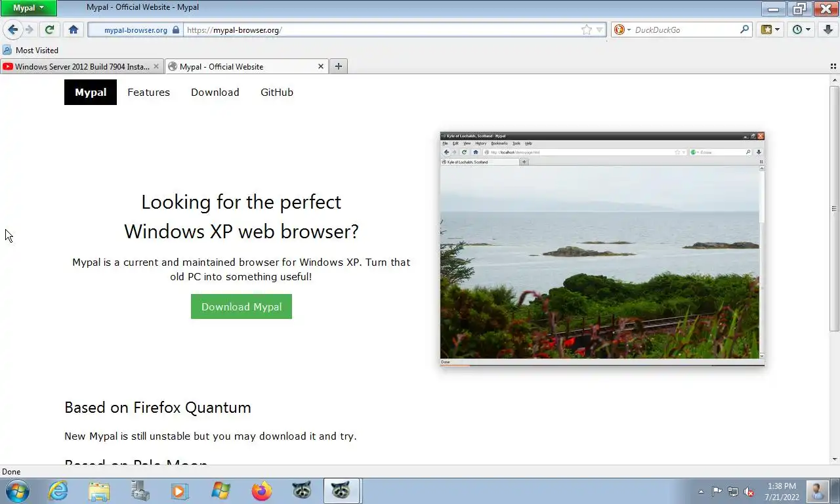The image size is (840, 504).
Task: Launch Firefox from the taskbar
Action: click(x=262, y=491)
